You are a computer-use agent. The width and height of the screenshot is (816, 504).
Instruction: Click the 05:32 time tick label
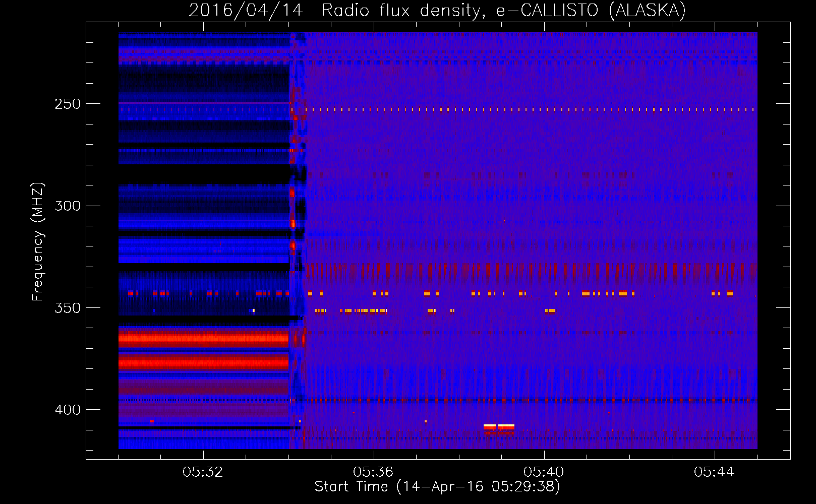click(x=203, y=472)
